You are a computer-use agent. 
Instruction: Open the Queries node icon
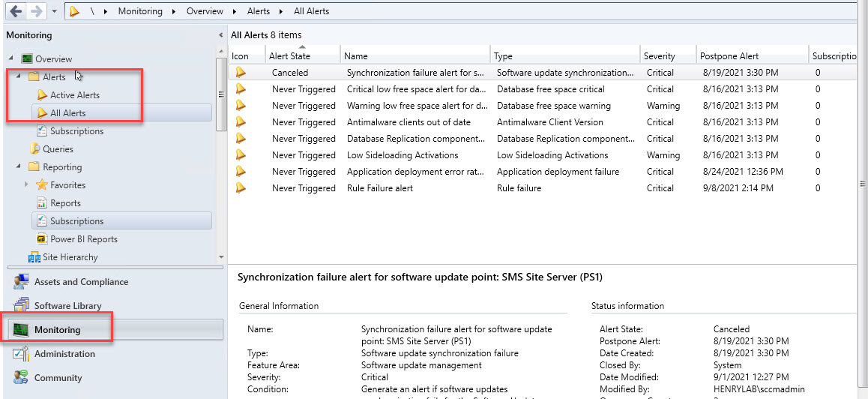(x=34, y=149)
